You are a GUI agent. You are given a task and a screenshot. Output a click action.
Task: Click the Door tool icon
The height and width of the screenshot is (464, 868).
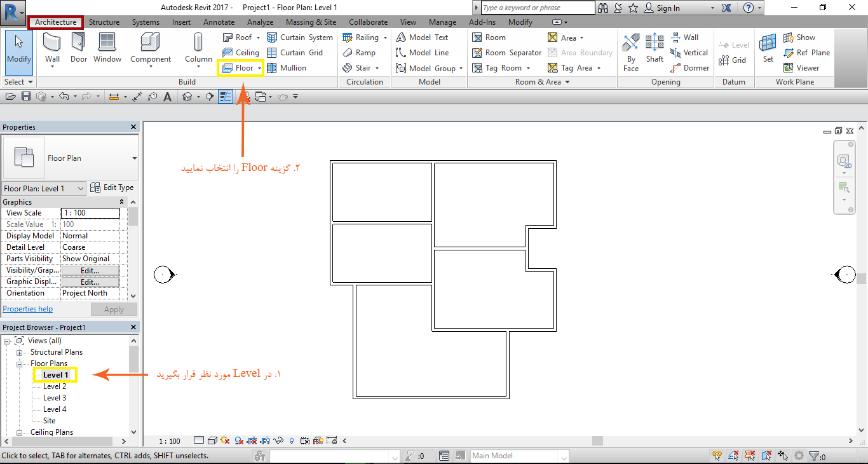tap(79, 48)
